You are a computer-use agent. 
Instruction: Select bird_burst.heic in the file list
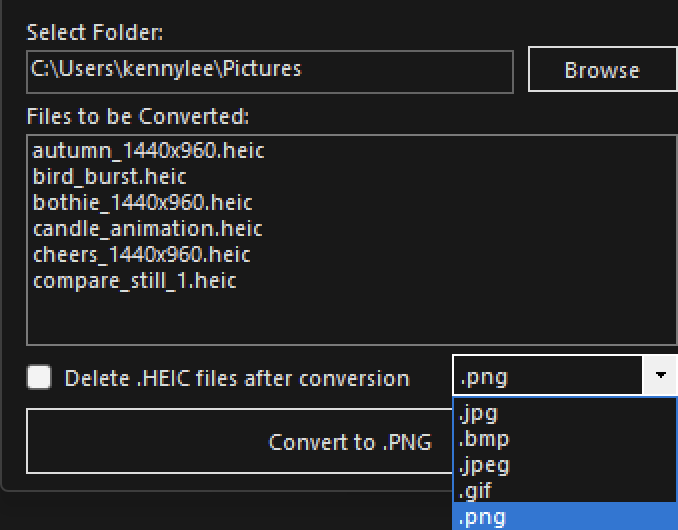[x=110, y=177]
